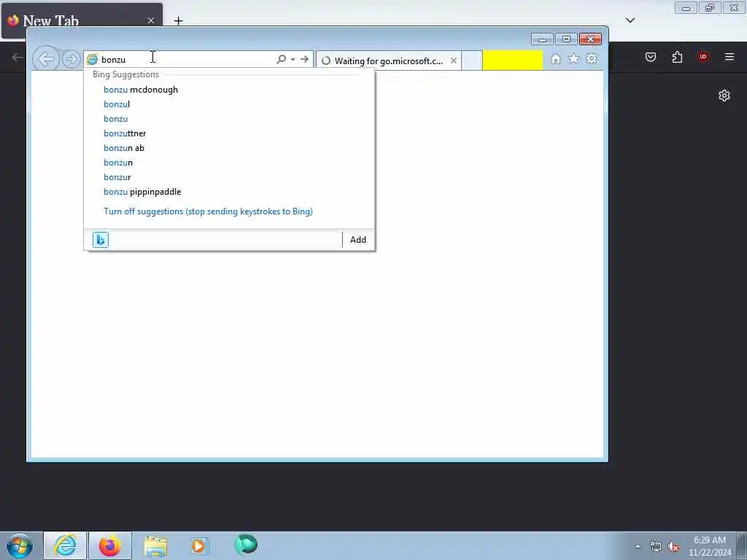Click the Firefox back arrow

(18, 58)
